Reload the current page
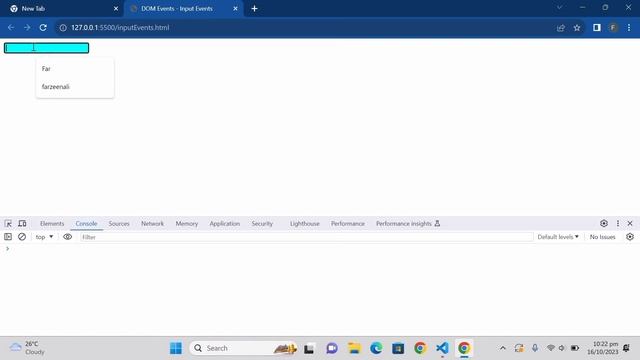The image size is (640, 360). click(x=43, y=27)
